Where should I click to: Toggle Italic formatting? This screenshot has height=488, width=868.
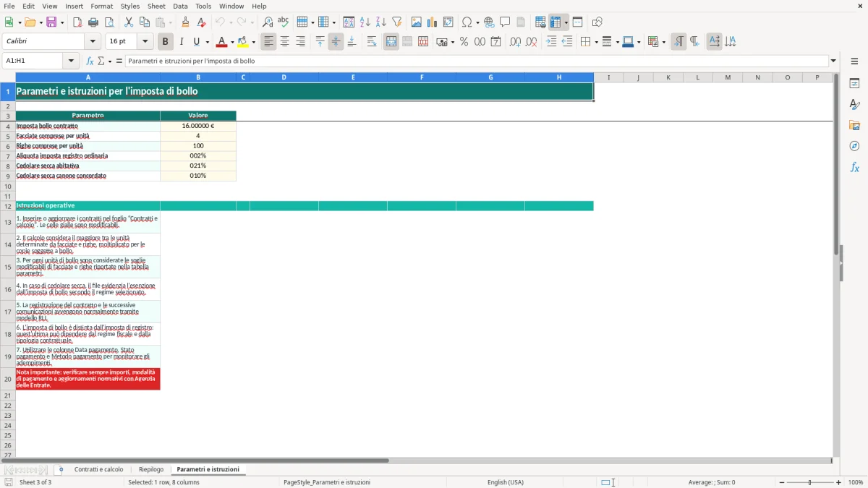click(x=182, y=42)
